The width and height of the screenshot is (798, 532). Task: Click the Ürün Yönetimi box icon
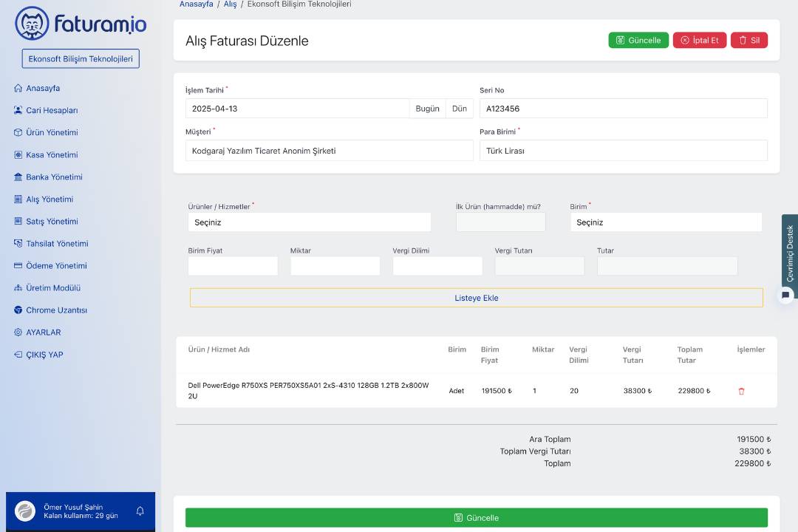(x=18, y=132)
